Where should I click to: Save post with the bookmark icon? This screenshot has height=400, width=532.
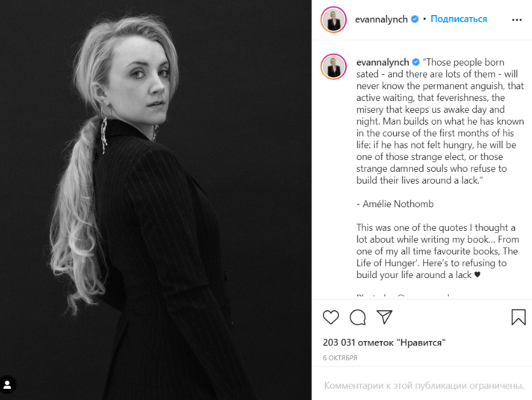(519, 317)
